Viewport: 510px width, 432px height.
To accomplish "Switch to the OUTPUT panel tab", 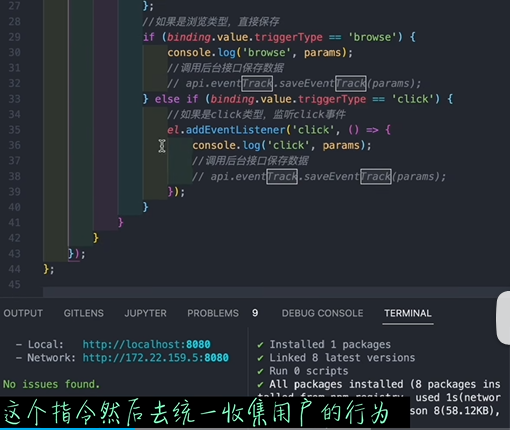I will pyautogui.click(x=23, y=313).
